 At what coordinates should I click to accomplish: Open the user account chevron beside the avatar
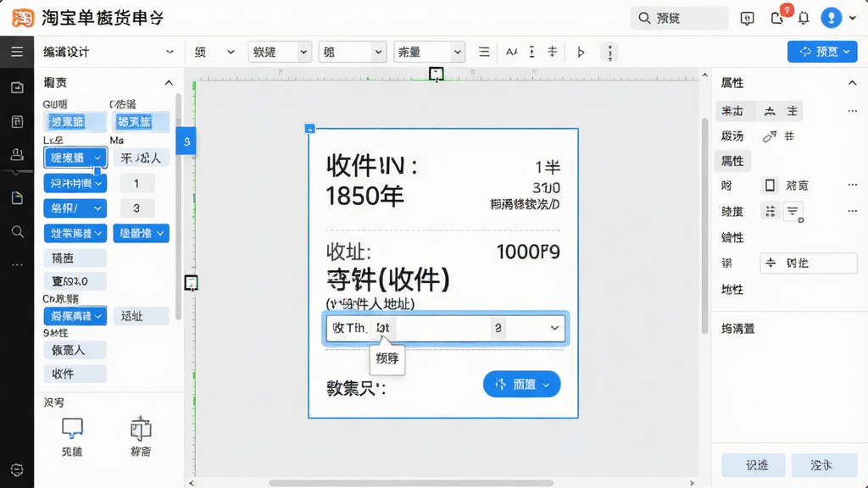point(853,19)
